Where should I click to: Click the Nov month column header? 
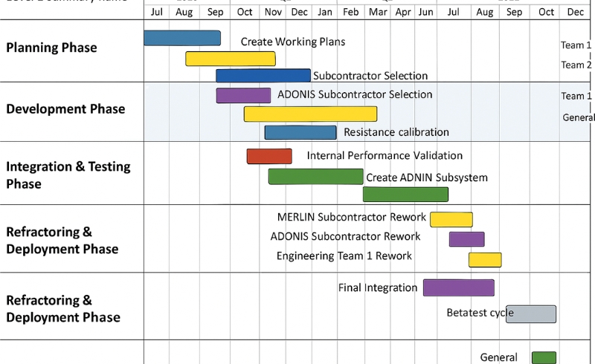[x=274, y=12]
